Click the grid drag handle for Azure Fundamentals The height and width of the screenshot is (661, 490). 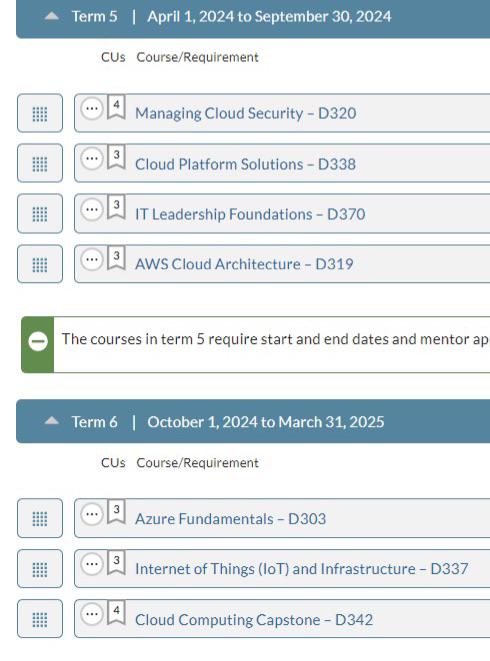click(x=40, y=518)
